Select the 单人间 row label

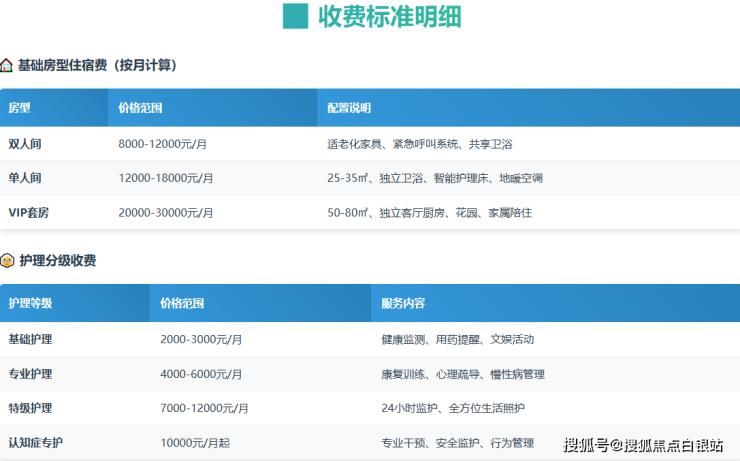click(25, 178)
